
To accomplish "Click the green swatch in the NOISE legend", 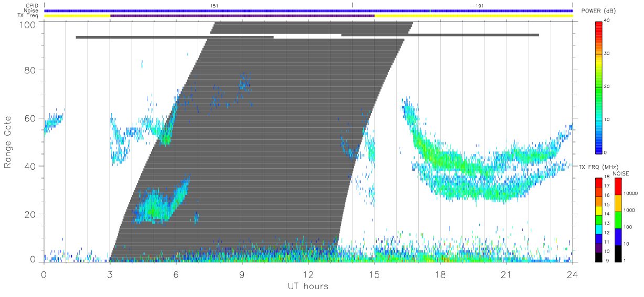I will click(x=618, y=219).
